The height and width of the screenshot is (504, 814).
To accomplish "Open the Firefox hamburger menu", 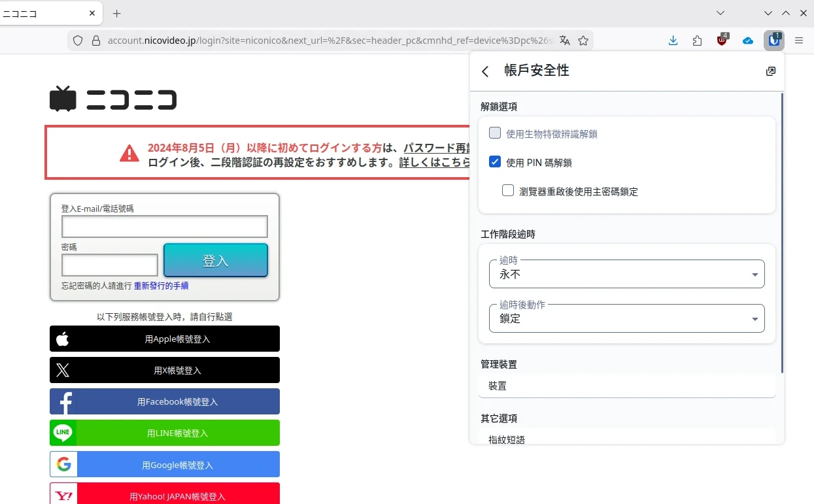I will [x=798, y=41].
